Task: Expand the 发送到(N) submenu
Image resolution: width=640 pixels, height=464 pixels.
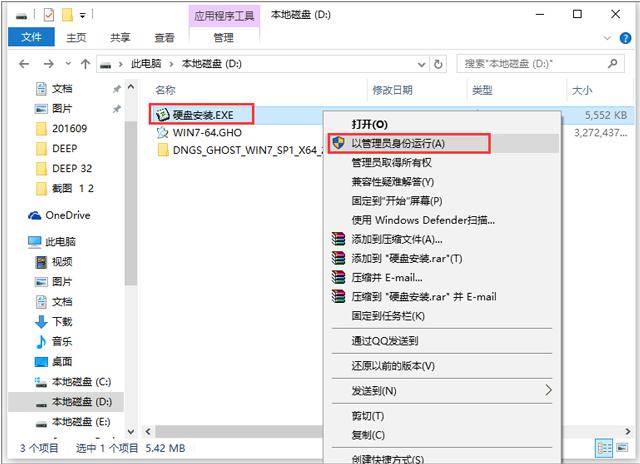Action: pos(548,390)
